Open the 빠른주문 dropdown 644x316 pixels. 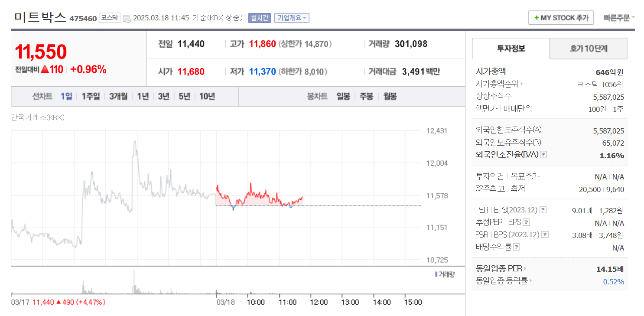pyautogui.click(x=619, y=18)
